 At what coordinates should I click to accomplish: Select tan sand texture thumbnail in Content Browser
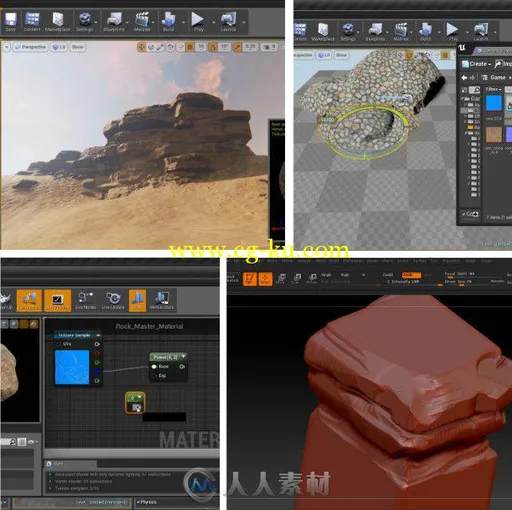coord(494,135)
